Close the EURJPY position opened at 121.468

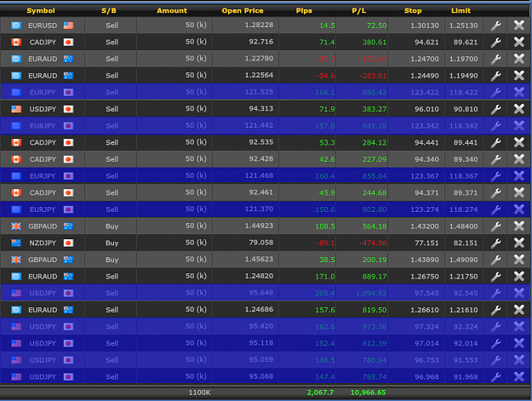click(518, 175)
